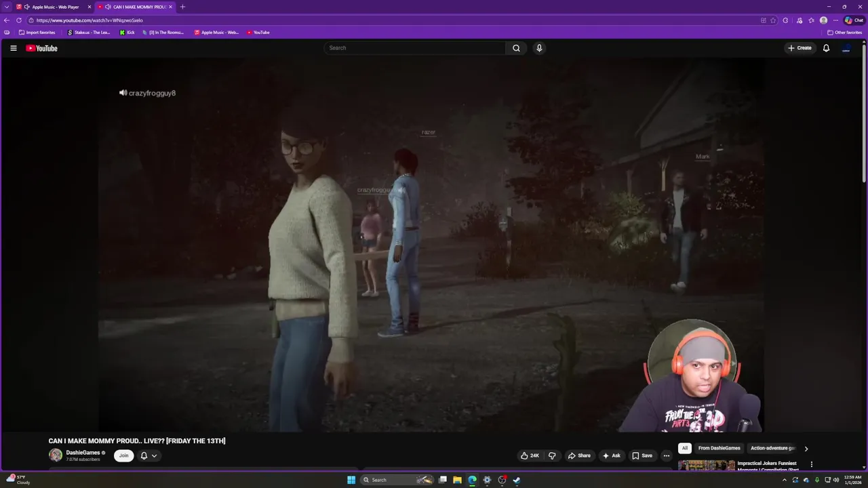Start voice search with microphone icon
Viewport: 868px width, 488px height.
[539, 48]
